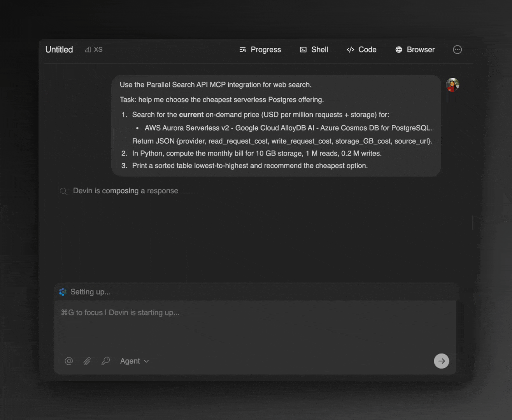
Task: Click the Setting up status text
Action: coord(90,292)
